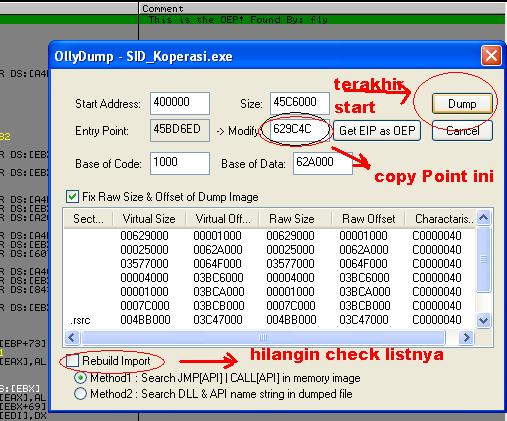Click the Base of Code field
The image size is (507, 421).
pos(180,163)
